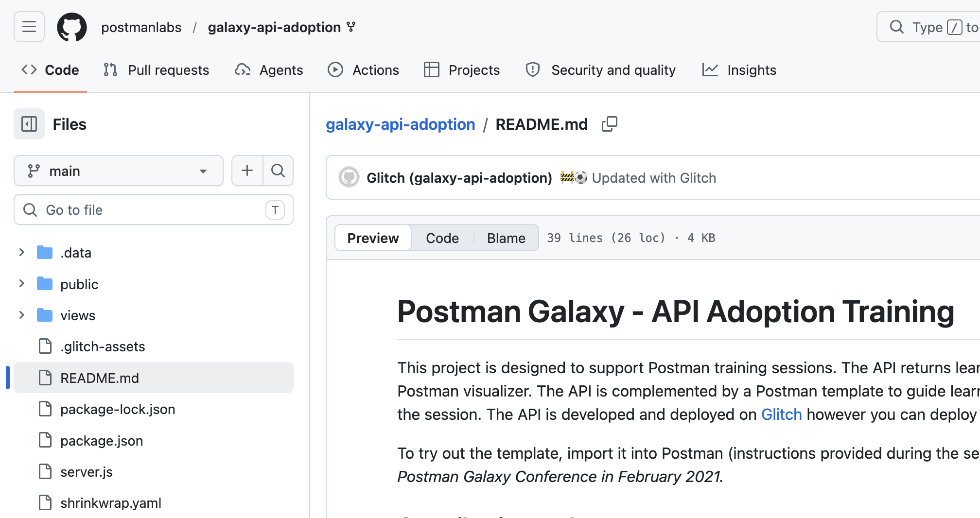Click the fork icon beside repository name
Image resolution: width=980 pixels, height=518 pixels.
(x=351, y=27)
